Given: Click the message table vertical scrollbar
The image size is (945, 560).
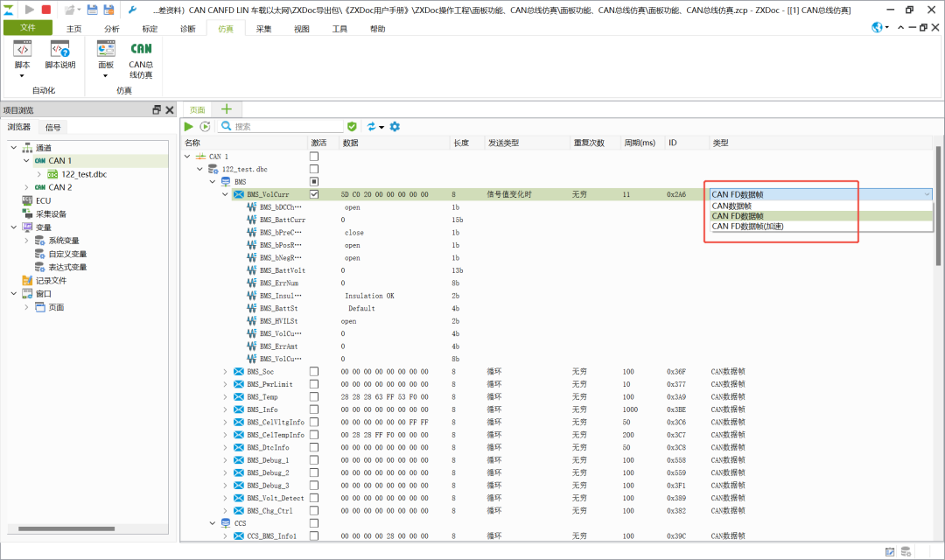Looking at the screenshot, I should pos(938,205).
